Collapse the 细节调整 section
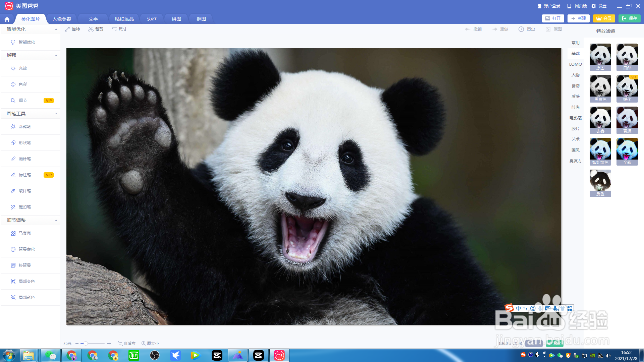This screenshot has height=362, width=644. [x=56, y=220]
